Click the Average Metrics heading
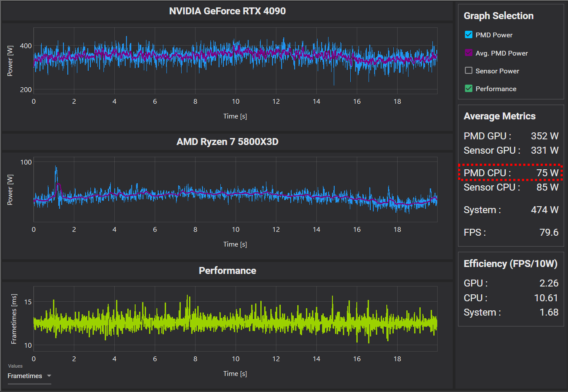 pyautogui.click(x=499, y=116)
